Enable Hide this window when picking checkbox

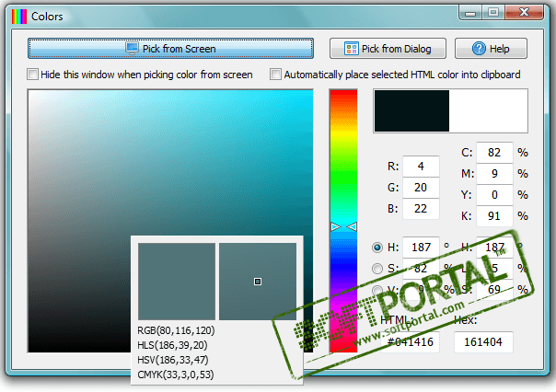pyautogui.click(x=32, y=75)
